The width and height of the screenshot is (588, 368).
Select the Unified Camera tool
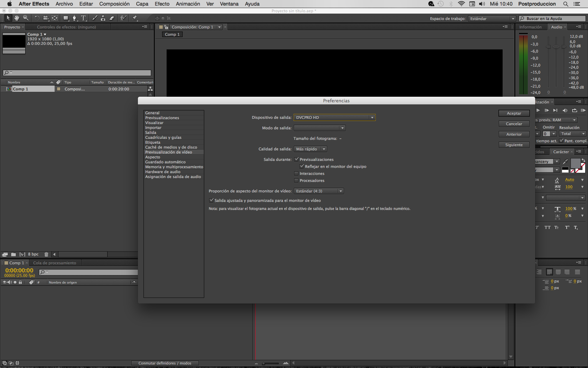coord(45,18)
